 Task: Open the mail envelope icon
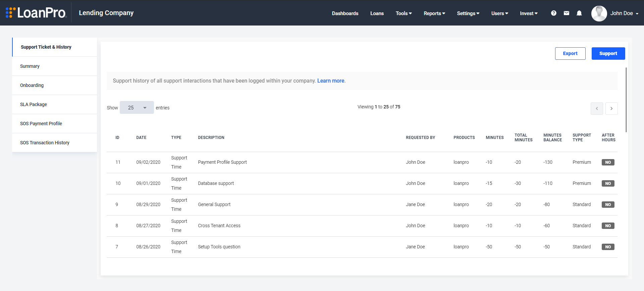(566, 13)
